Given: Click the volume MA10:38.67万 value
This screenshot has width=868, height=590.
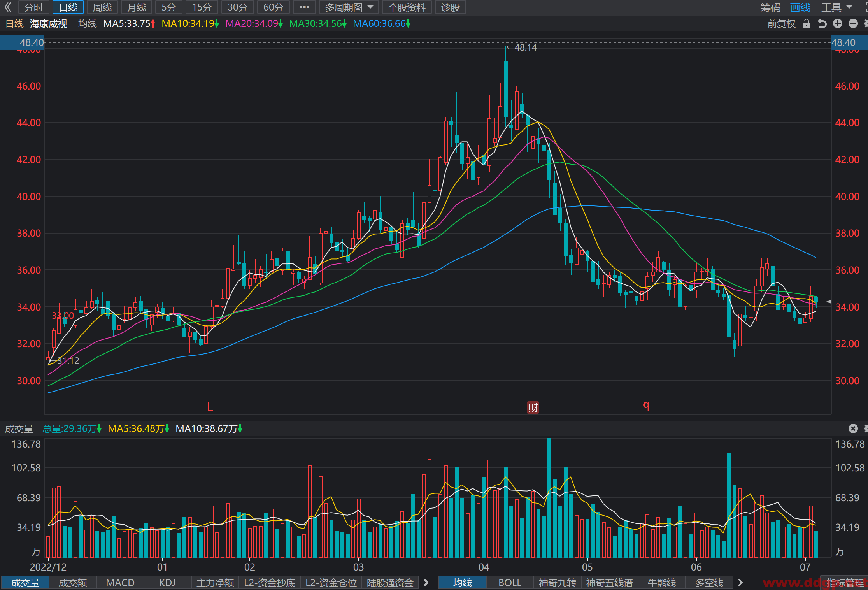Looking at the screenshot, I should [x=209, y=429].
